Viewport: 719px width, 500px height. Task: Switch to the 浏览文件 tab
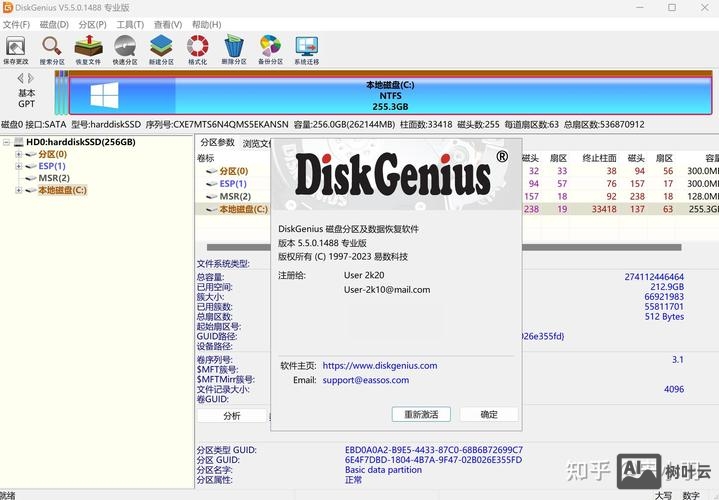(256, 144)
